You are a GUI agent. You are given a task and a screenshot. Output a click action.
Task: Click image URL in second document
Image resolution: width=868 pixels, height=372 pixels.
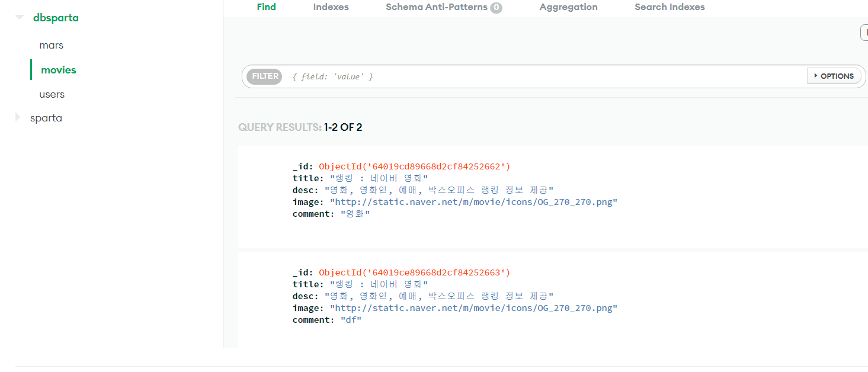pos(473,308)
